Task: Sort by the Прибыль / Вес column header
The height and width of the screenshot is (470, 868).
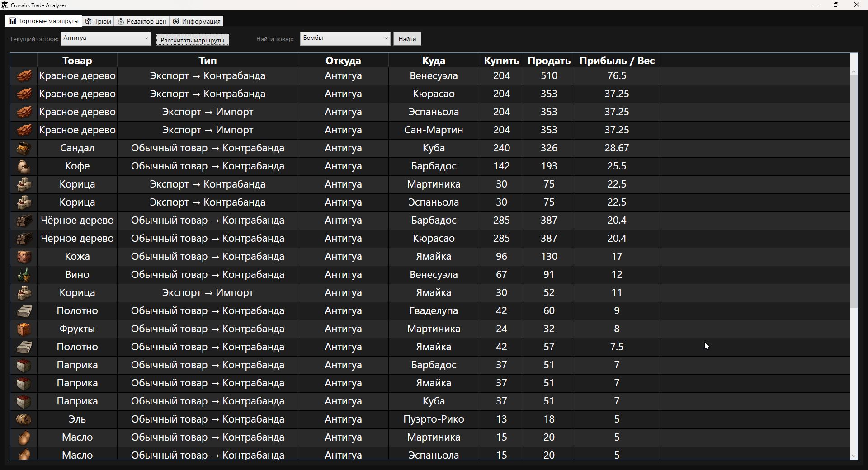Action: (x=617, y=61)
